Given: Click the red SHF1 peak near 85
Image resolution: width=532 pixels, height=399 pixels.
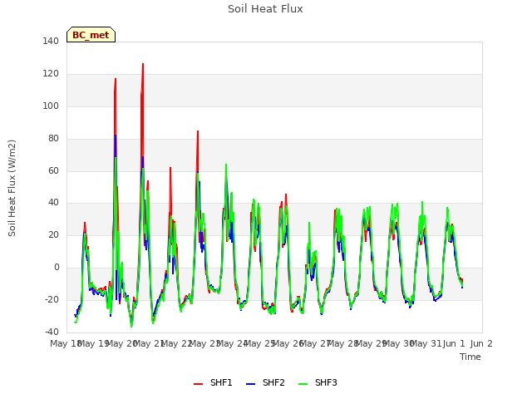Looking at the screenshot, I should pos(198,132).
